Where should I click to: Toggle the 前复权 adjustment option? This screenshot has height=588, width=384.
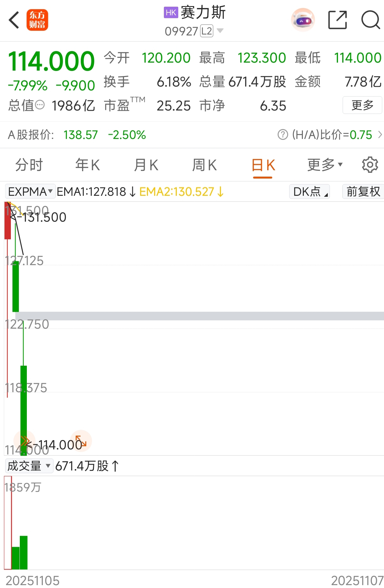click(363, 192)
